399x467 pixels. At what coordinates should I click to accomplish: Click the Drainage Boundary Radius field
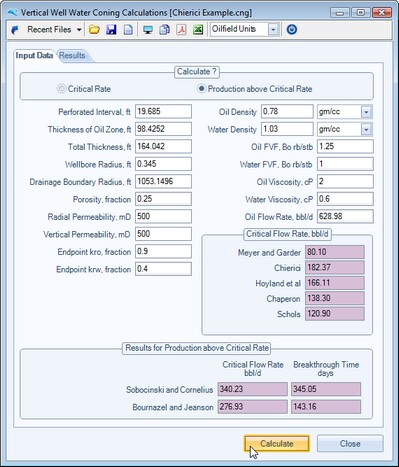click(163, 181)
